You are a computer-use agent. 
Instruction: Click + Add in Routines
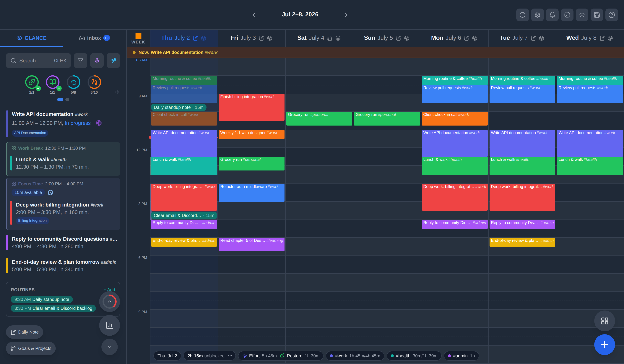point(109,290)
